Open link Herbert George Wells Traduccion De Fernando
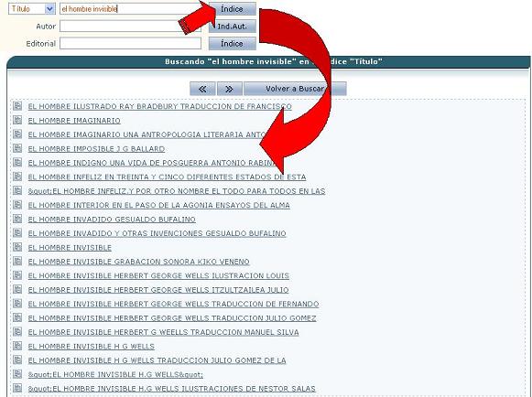Viewport: 532px width, 397px height. click(x=173, y=304)
